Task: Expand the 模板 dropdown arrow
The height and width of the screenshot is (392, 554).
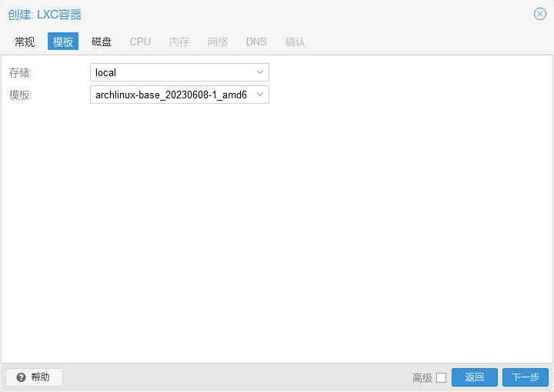Action: coord(259,95)
